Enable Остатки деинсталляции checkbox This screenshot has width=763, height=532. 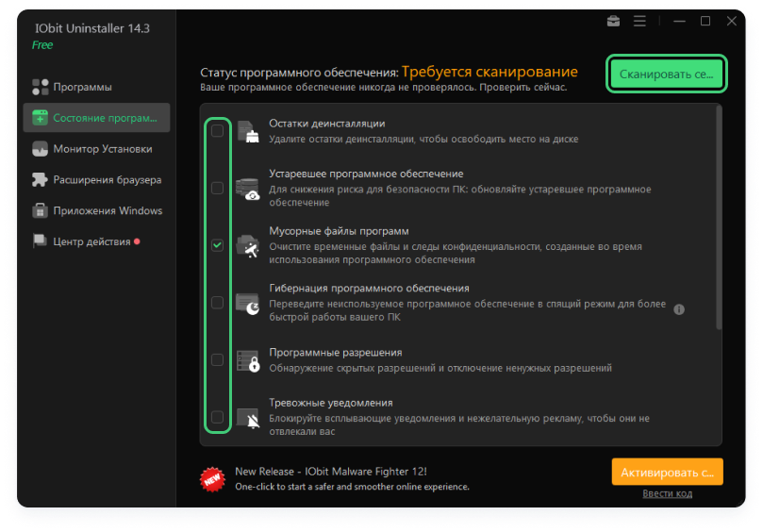coord(218,131)
